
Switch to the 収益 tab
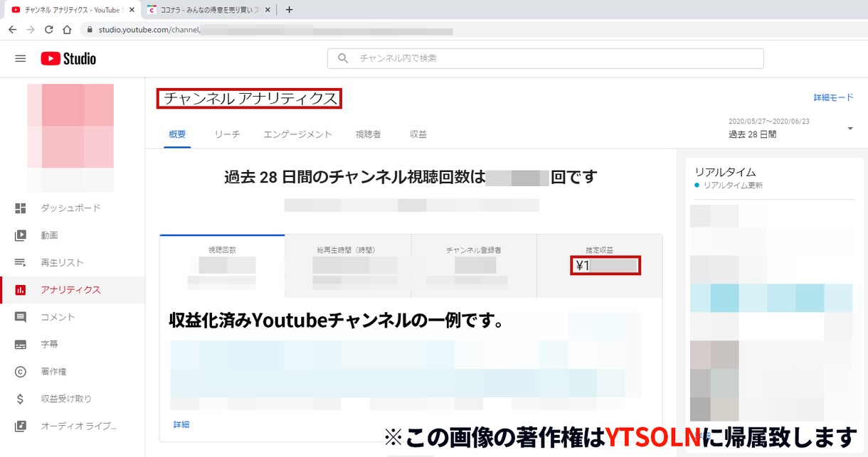point(418,134)
